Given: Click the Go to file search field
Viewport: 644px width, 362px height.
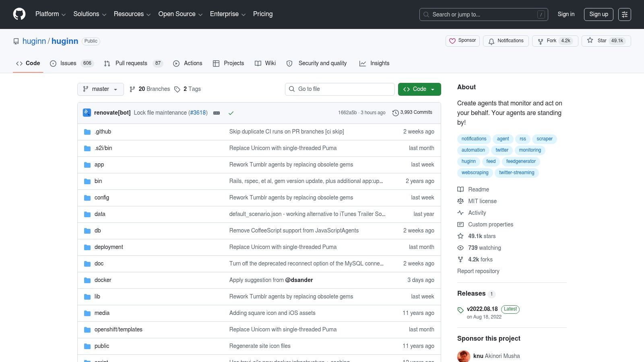Looking at the screenshot, I should [x=340, y=89].
